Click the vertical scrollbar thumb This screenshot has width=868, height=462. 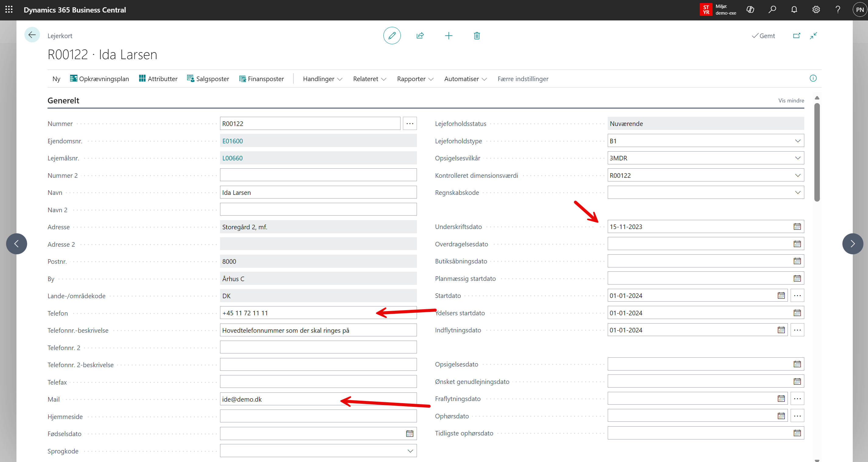coord(817,152)
